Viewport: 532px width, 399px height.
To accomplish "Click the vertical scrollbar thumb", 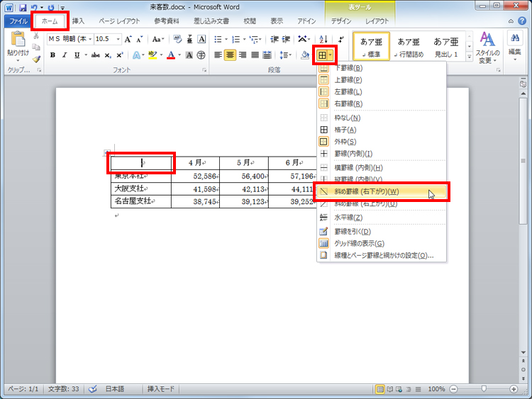I will point(523,161).
